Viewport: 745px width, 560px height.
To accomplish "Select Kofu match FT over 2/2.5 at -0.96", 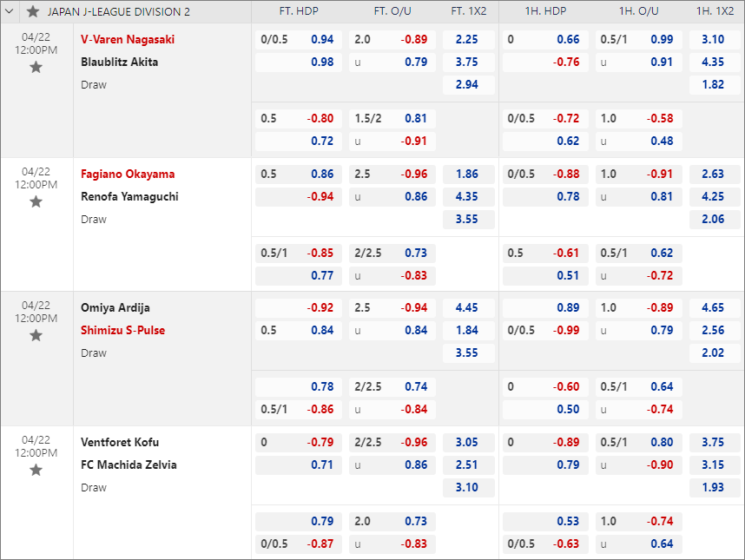I will pyautogui.click(x=392, y=442).
